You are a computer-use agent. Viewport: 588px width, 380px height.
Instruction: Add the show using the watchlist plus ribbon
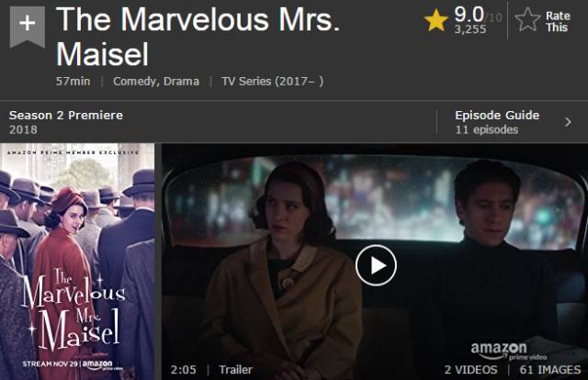[28, 27]
